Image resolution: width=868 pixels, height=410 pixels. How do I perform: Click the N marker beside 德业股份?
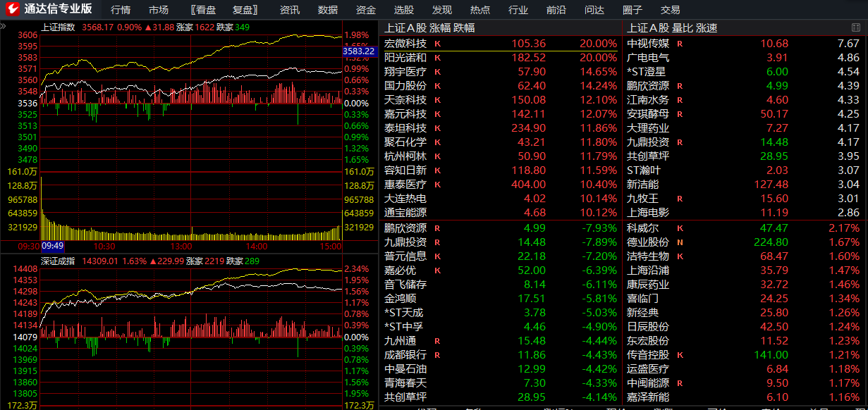(680, 242)
